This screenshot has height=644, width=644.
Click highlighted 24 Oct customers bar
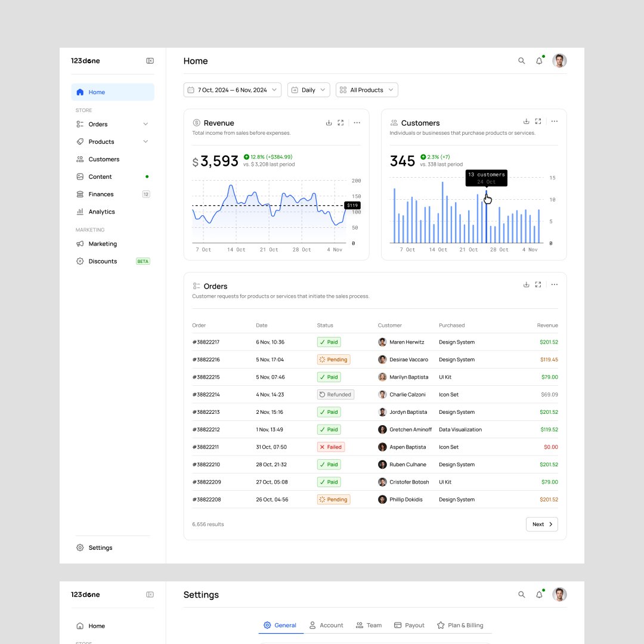[487, 216]
